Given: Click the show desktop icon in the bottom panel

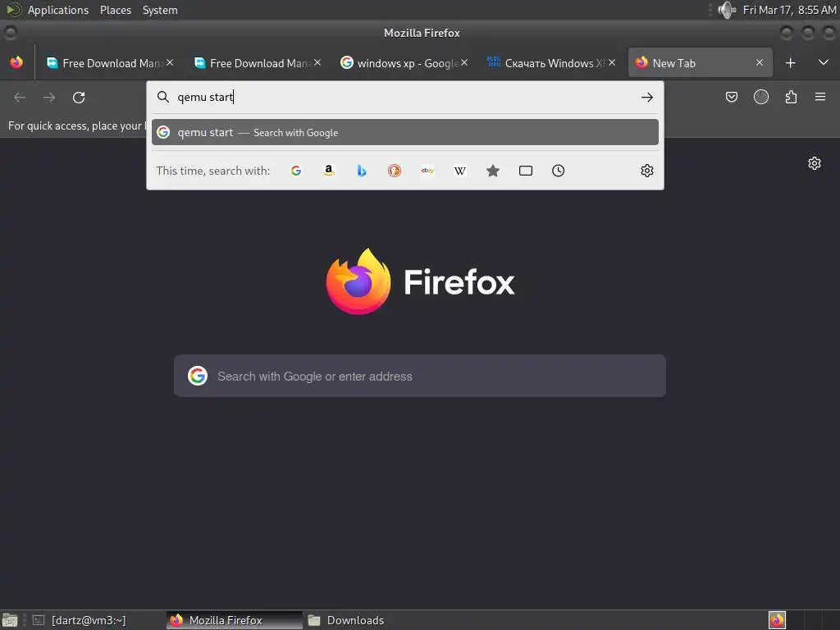Looking at the screenshot, I should (10, 620).
